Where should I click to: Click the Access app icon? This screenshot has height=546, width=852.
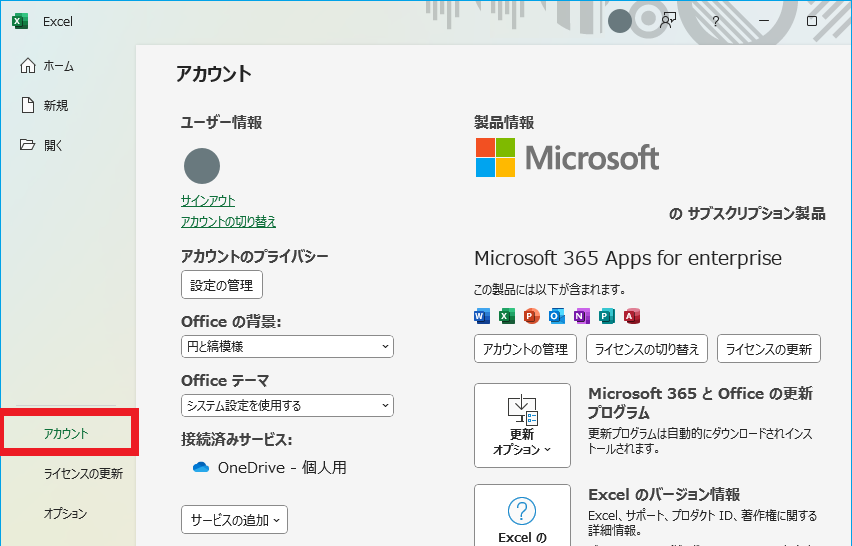click(x=631, y=316)
